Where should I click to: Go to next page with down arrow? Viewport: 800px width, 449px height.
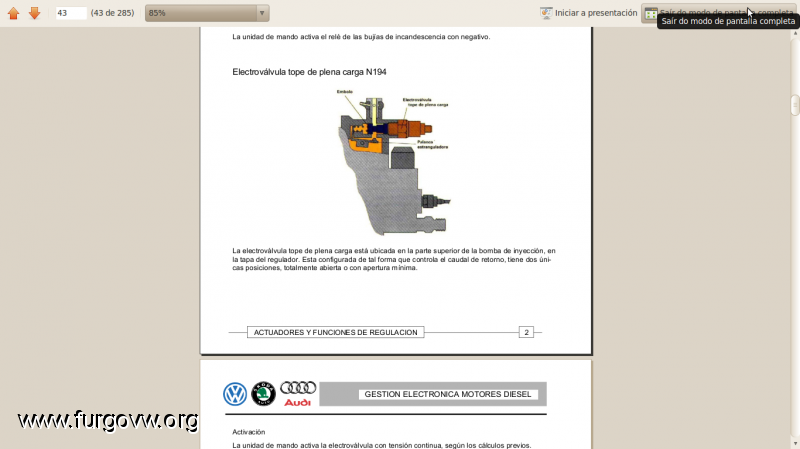[x=34, y=13]
